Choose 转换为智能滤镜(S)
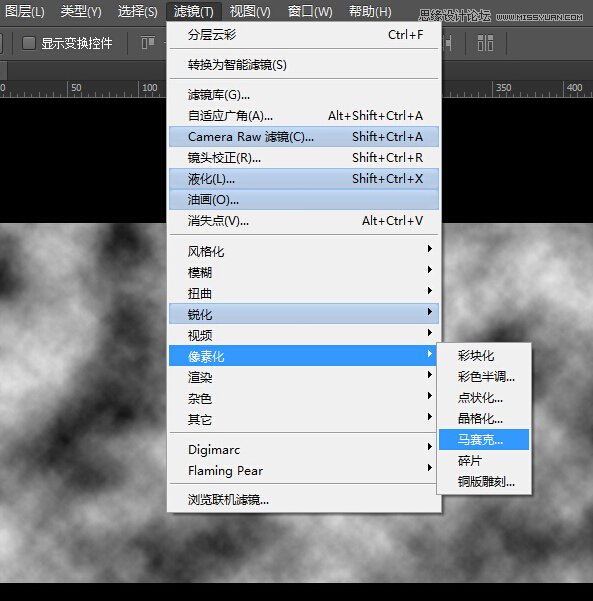This screenshot has width=593, height=601. coord(304,65)
